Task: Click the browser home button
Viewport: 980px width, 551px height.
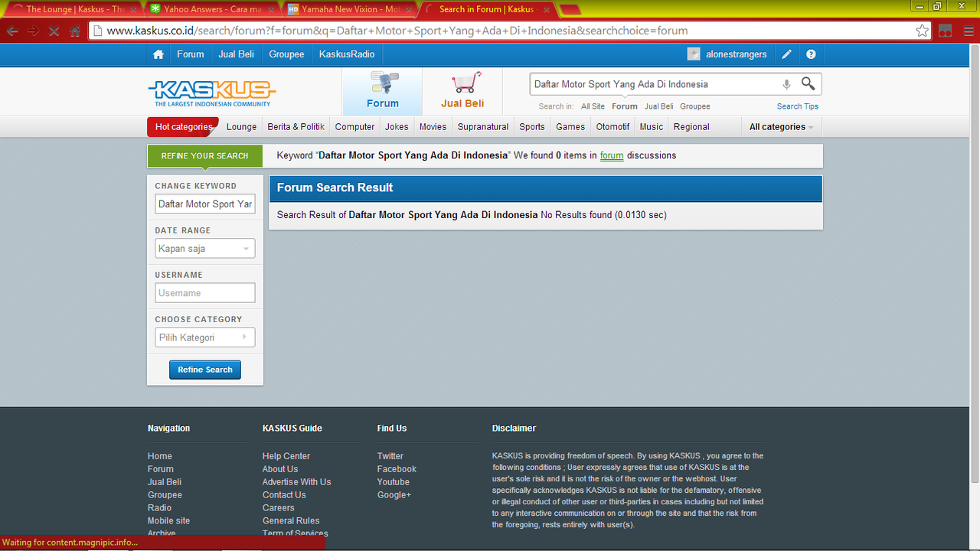Action: point(75,31)
